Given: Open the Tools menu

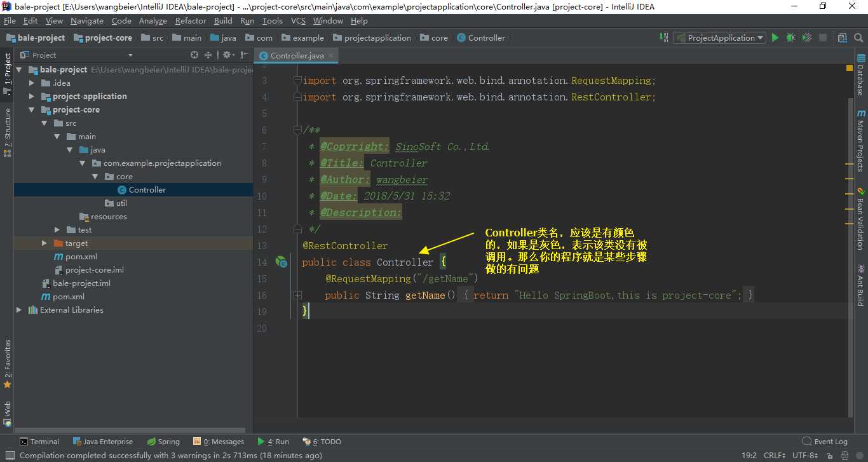Looking at the screenshot, I should click(272, 21).
